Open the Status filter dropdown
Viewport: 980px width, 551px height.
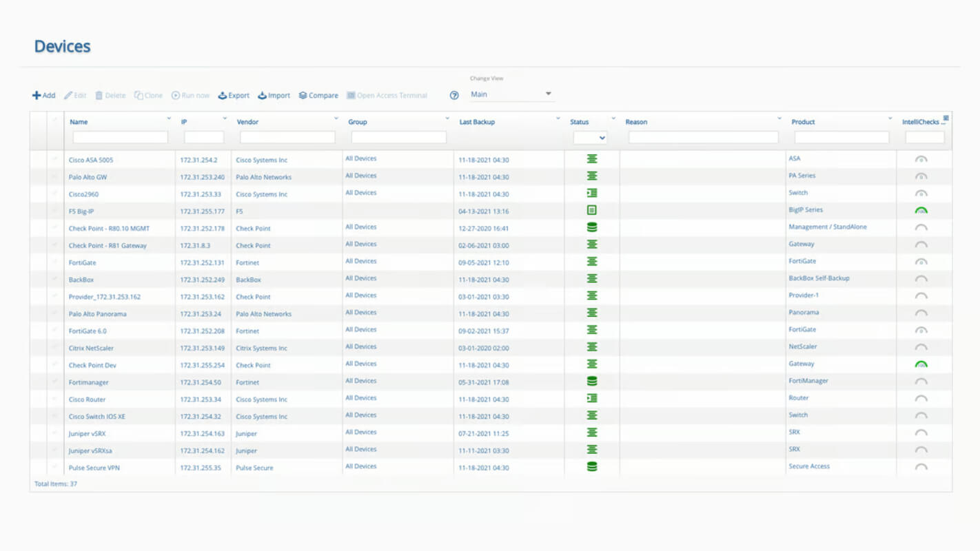(x=590, y=138)
